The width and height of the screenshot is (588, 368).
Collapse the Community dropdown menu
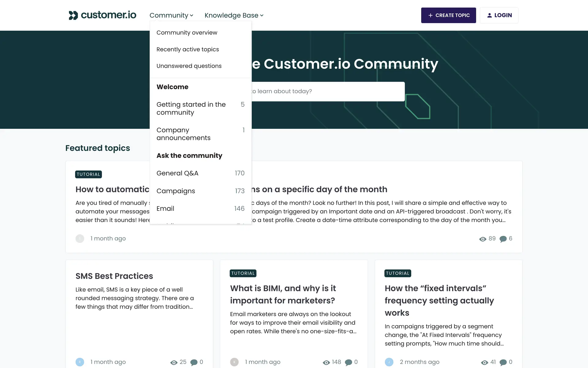[x=171, y=15]
